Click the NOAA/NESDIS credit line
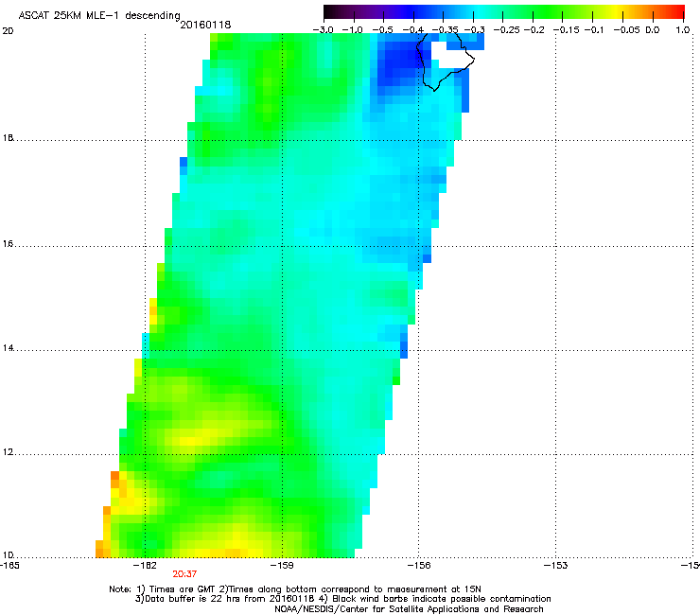 (x=409, y=609)
